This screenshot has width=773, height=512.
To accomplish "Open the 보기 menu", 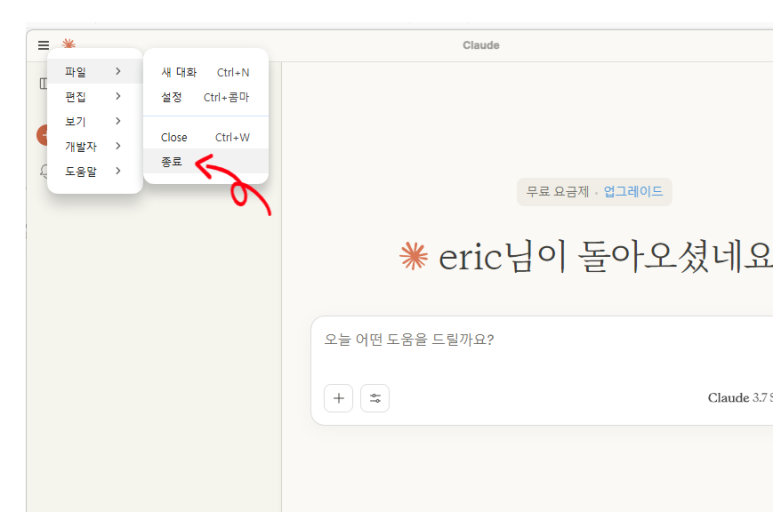I will 95,121.
